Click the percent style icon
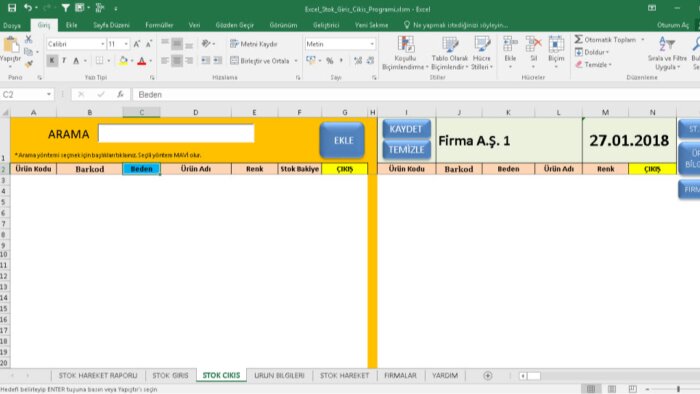Image resolution: width=700 pixels, height=394 pixels. pos(329,61)
